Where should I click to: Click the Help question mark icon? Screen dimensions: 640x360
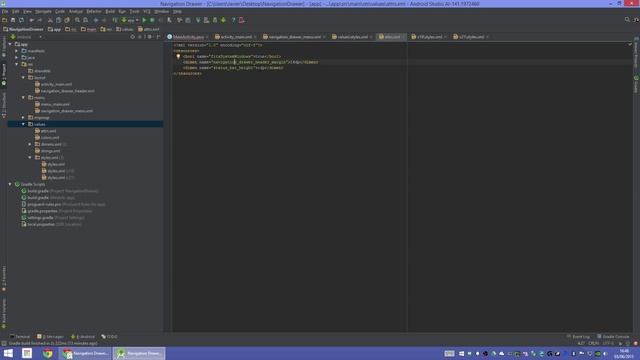(233, 20)
